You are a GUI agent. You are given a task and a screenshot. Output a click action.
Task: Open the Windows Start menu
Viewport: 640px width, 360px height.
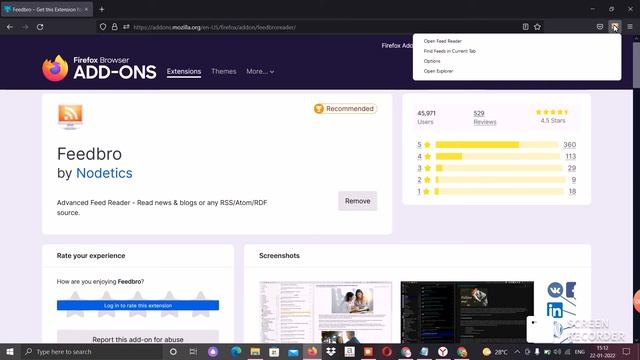coord(10,351)
